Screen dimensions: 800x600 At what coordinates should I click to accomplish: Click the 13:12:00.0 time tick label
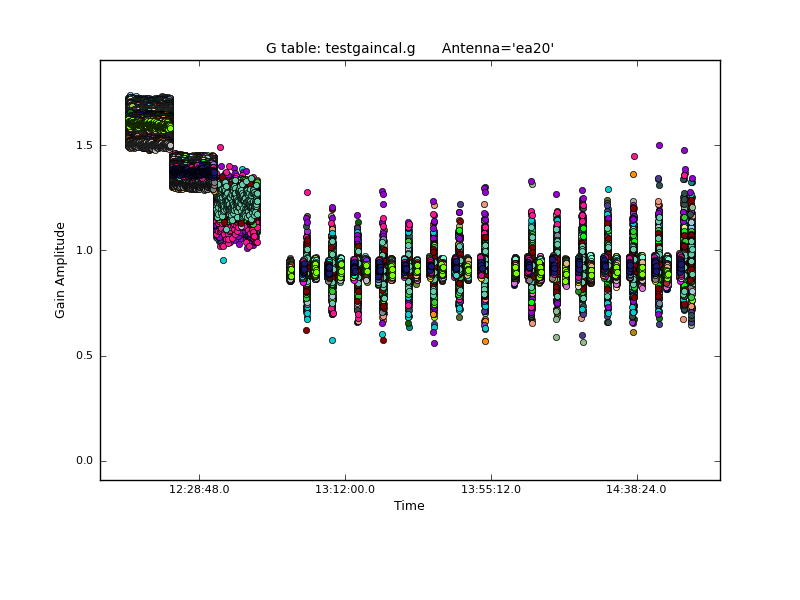(x=345, y=490)
